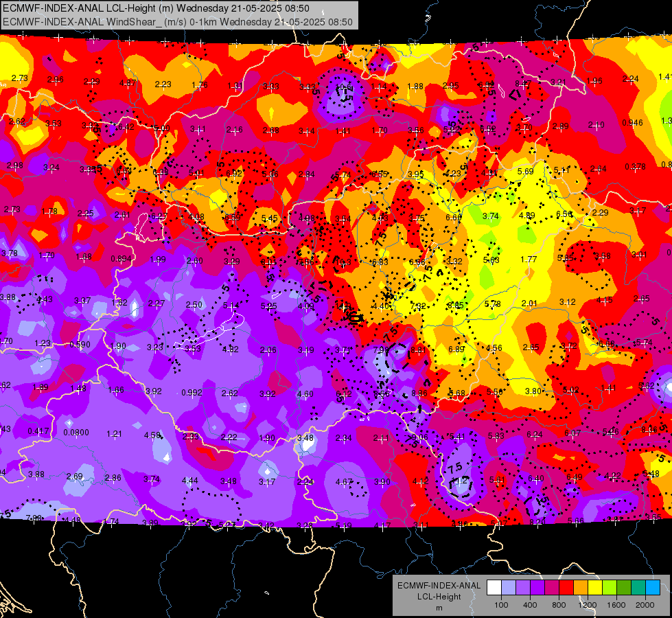
Task: Click the wind shear value 4.87
Action: pos(128,83)
